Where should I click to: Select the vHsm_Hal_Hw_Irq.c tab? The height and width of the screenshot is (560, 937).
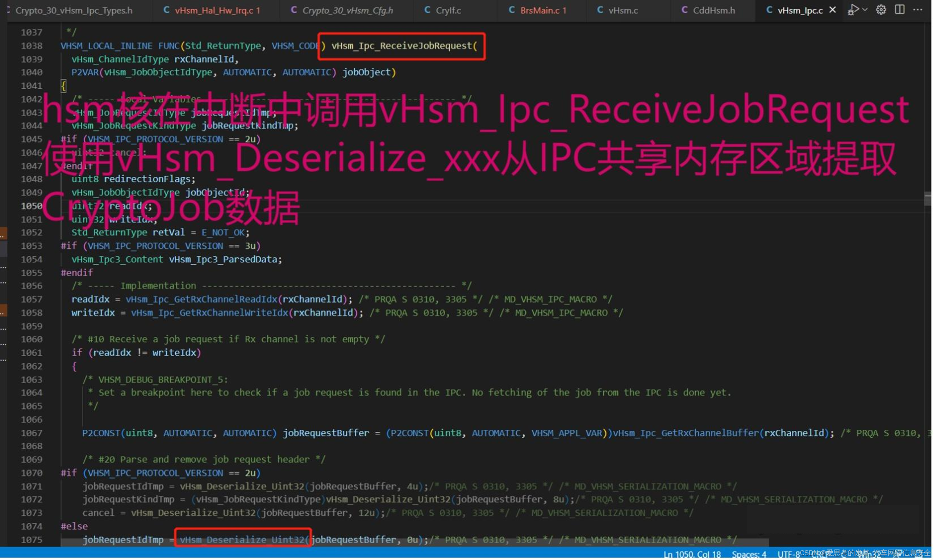click(x=218, y=10)
